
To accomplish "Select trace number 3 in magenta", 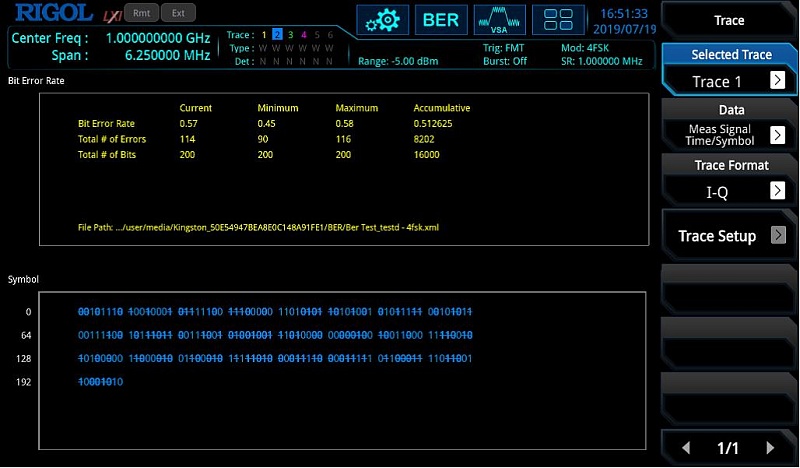I will pos(291,35).
